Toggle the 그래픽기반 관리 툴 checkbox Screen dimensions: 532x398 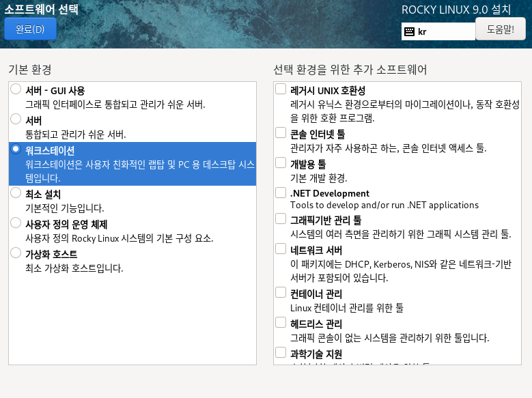coord(281,218)
